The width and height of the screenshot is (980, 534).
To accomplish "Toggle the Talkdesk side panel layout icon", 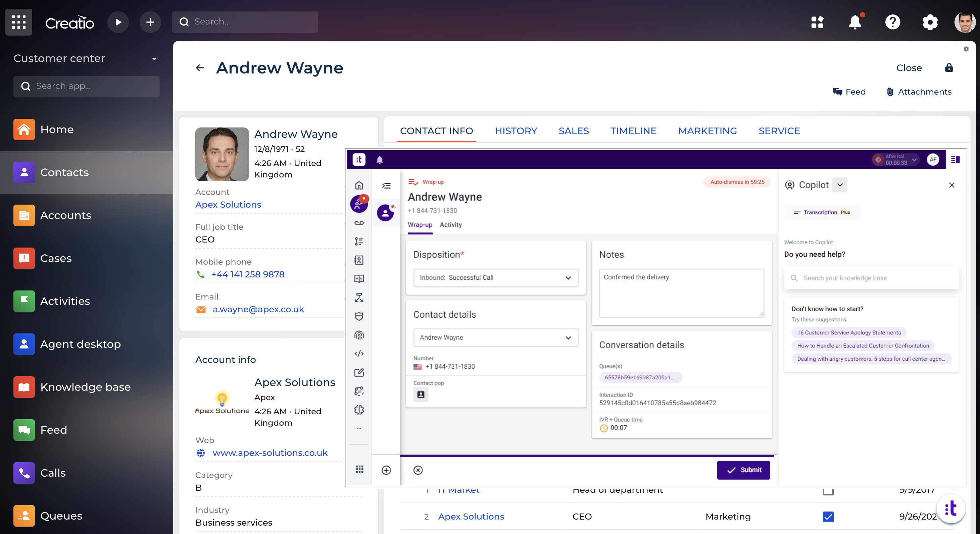I will pyautogui.click(x=955, y=160).
